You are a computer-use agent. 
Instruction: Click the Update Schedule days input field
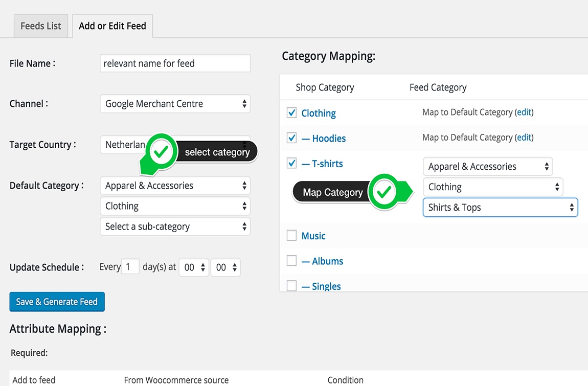coord(130,267)
